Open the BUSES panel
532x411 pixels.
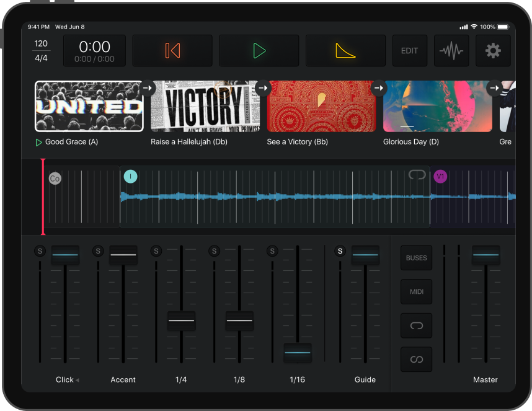tap(416, 258)
